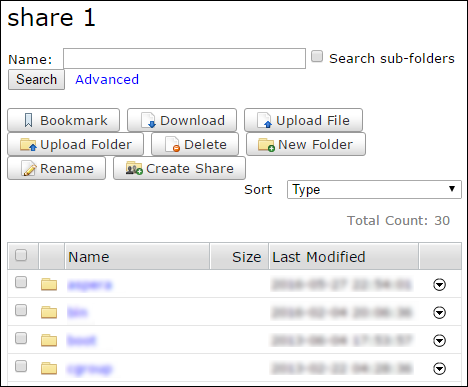Open the Sort Type dropdown
Screen dimensions: 468x387
[374, 190]
